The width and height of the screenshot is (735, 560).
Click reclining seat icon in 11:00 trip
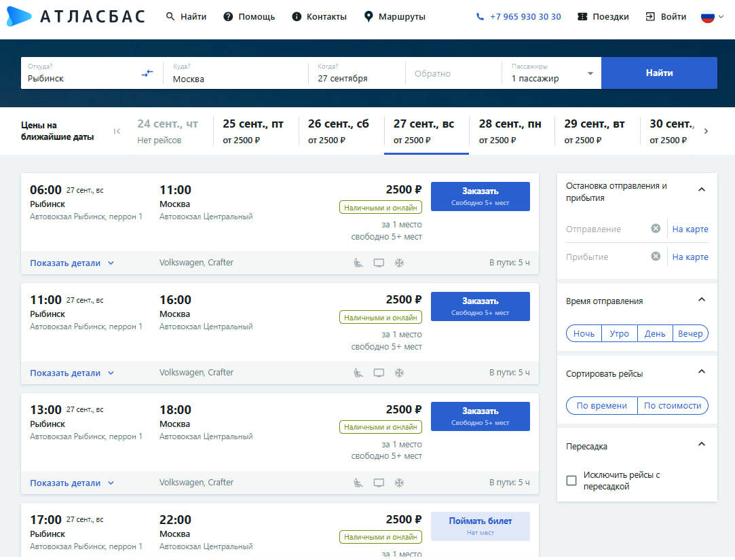358,373
